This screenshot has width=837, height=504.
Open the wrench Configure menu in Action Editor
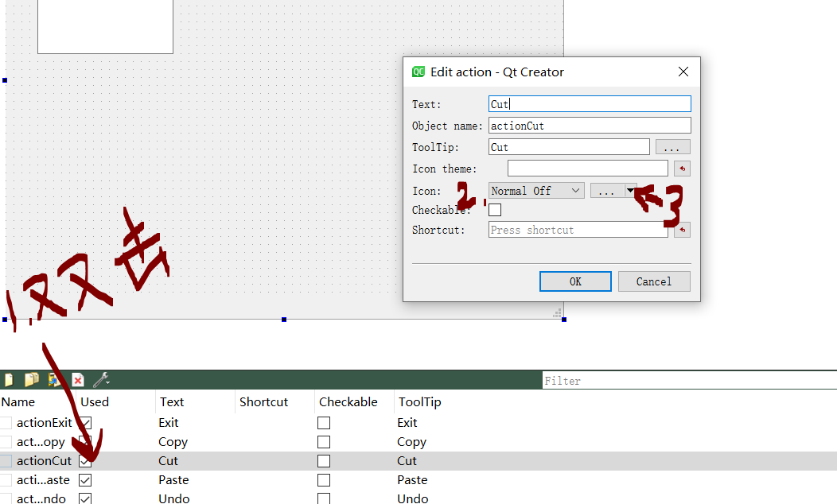(x=101, y=380)
